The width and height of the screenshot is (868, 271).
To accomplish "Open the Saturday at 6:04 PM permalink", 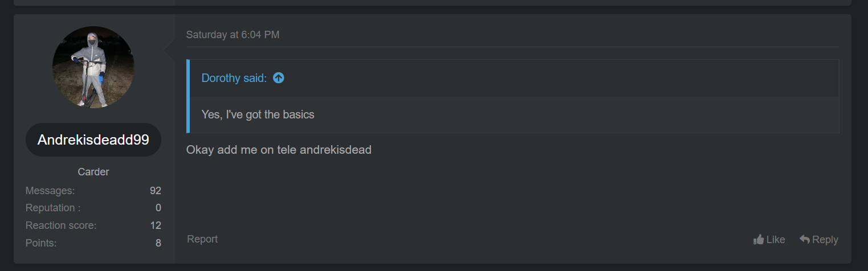I will pyautogui.click(x=233, y=35).
